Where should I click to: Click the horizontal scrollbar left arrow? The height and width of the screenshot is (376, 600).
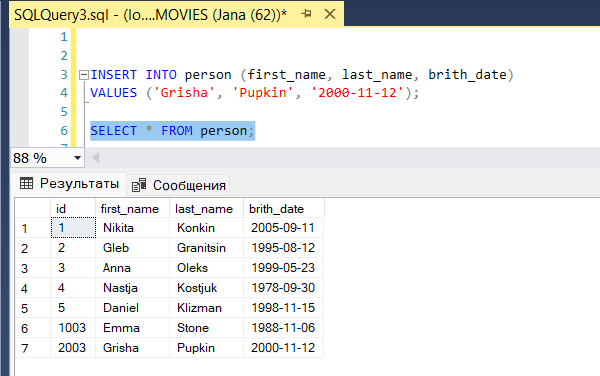pos(95,158)
